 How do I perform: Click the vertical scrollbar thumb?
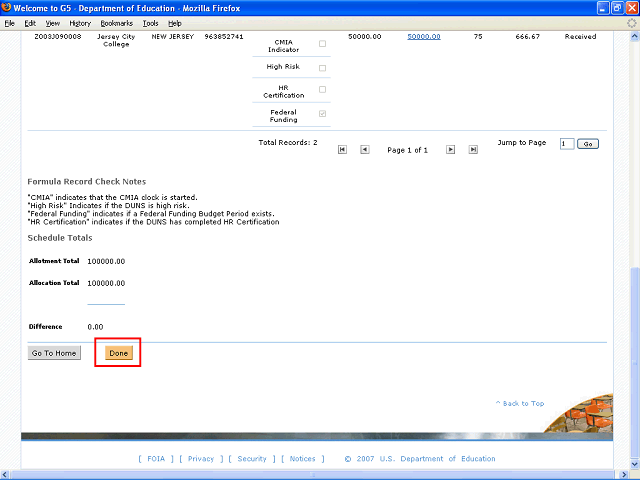pyautogui.click(x=635, y=363)
